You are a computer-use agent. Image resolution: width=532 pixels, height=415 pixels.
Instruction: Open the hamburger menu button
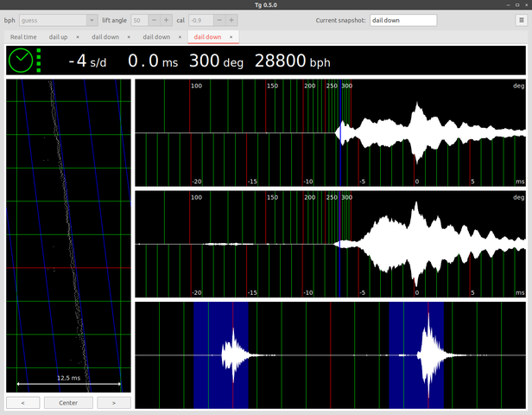522,21
